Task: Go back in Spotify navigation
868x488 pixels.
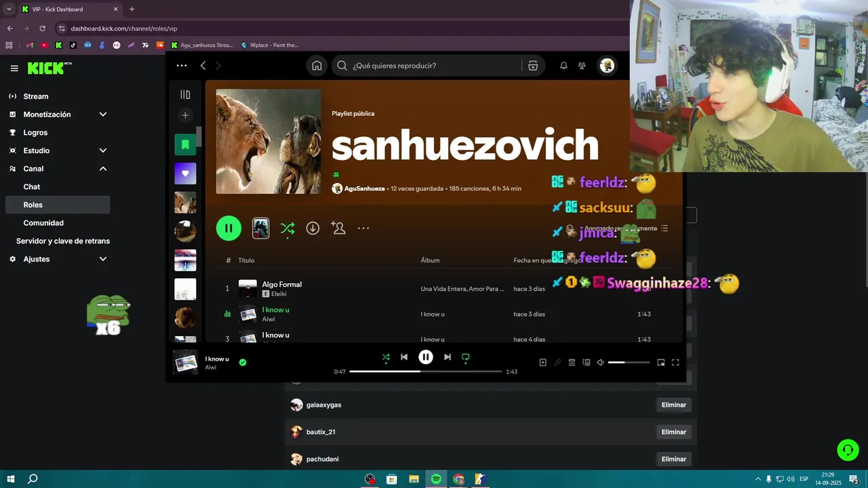Action: 203,66
